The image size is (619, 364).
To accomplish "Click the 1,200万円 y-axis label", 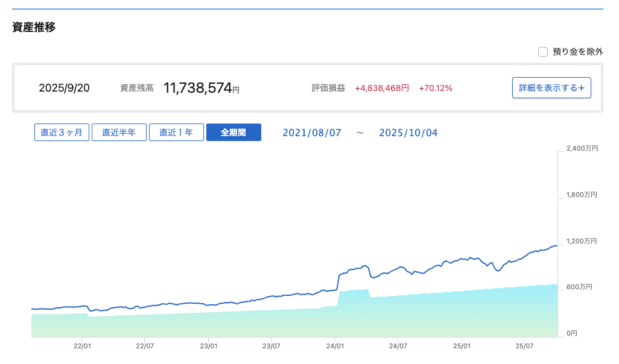I will [x=582, y=241].
